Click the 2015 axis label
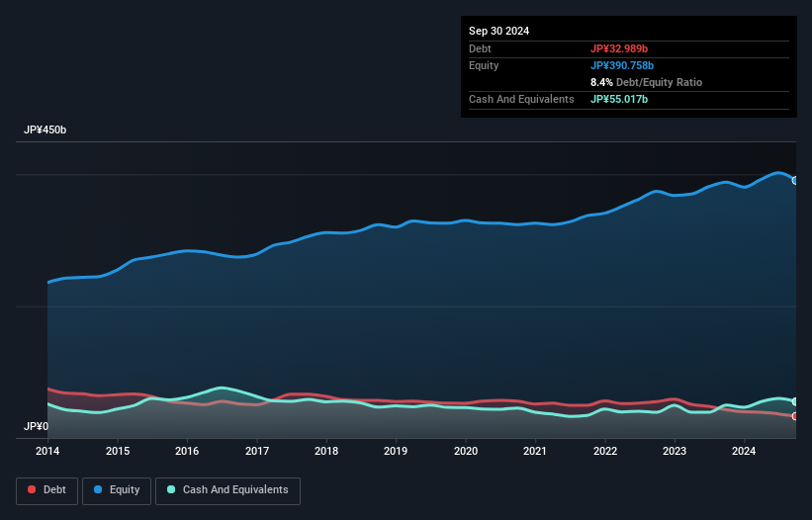This screenshot has width=812, height=520. 118,451
